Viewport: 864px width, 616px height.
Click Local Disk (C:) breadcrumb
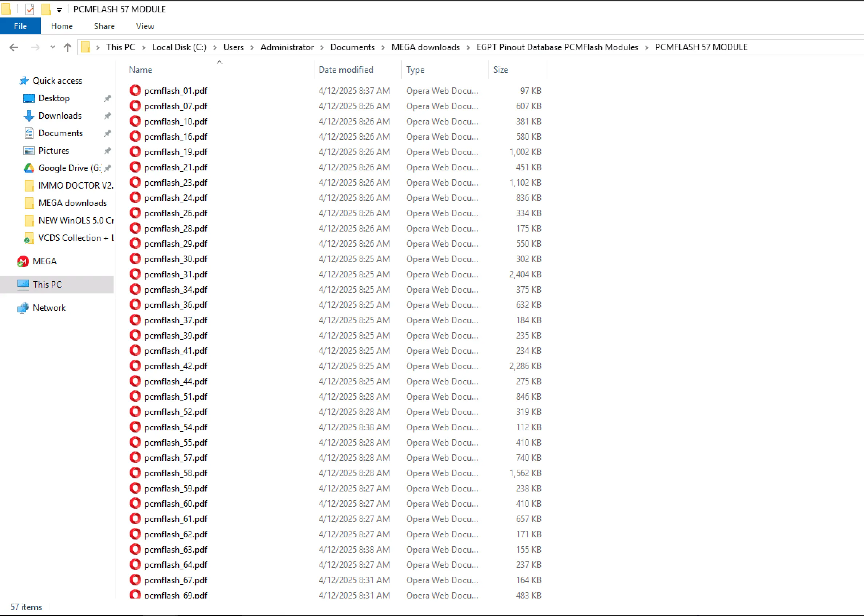(179, 47)
